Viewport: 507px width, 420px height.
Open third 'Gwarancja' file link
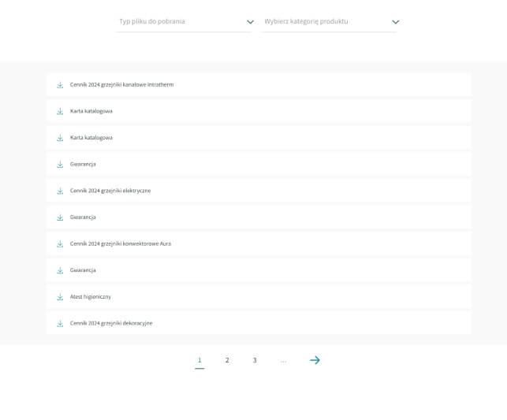[x=83, y=270]
